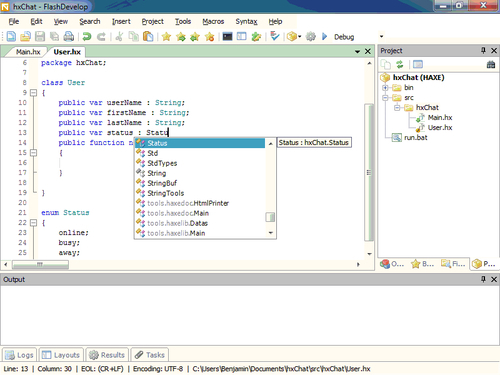Image resolution: width=500 pixels, height=375 pixels.
Task: Switch to the Bookmarks side-panel tab
Action: click(x=423, y=264)
